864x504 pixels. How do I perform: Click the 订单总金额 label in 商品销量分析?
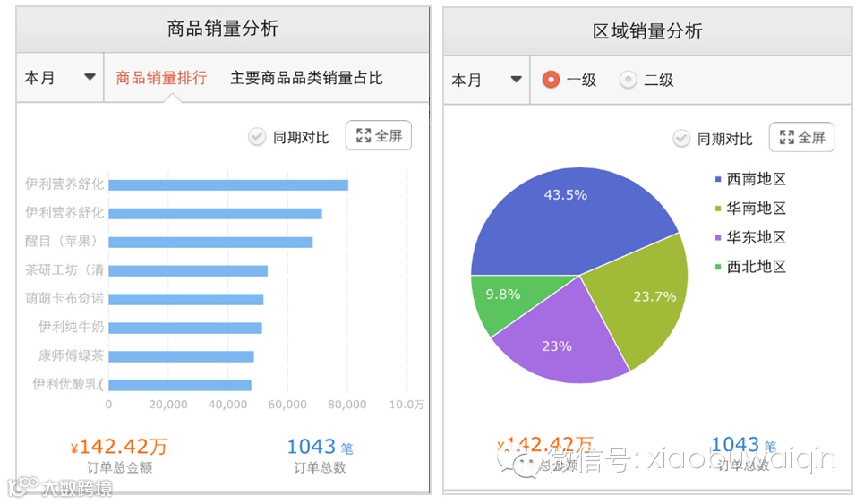coord(119,467)
